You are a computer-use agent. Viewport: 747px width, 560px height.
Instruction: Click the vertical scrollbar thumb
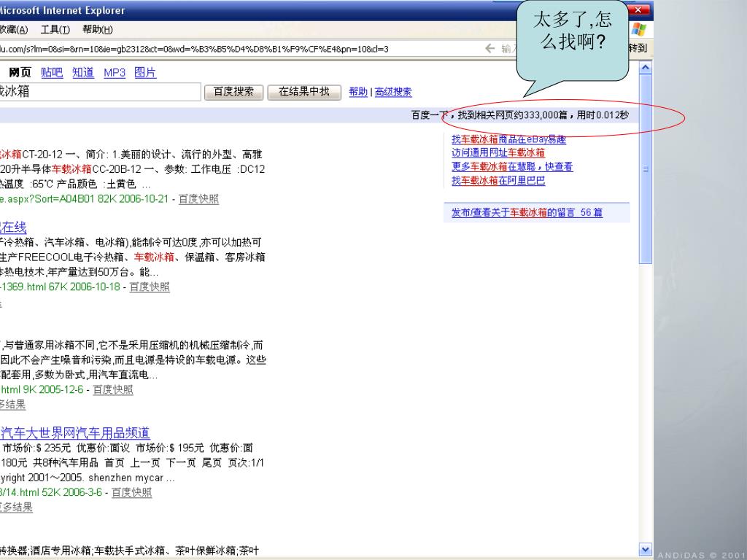pos(645,168)
